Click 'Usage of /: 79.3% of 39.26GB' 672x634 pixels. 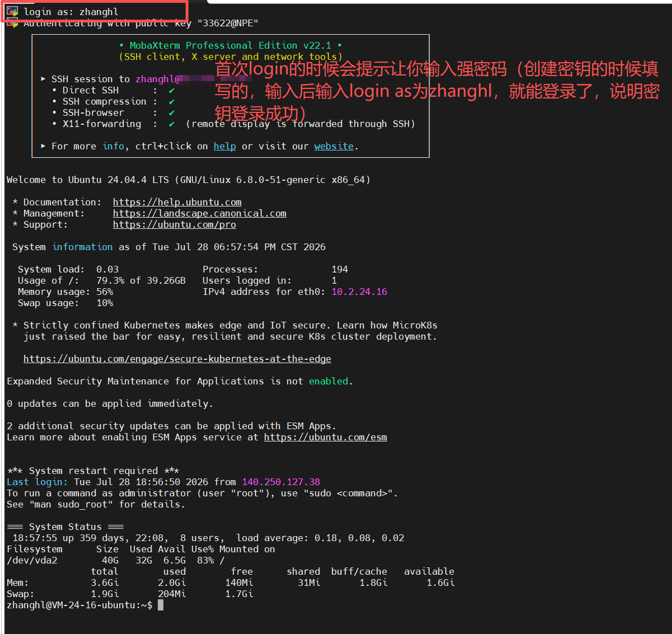102,280
